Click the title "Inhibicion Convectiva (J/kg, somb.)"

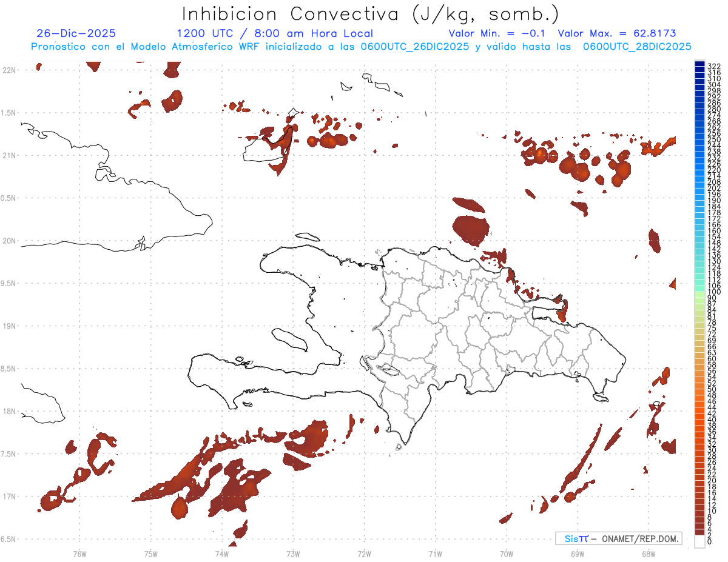point(370,13)
